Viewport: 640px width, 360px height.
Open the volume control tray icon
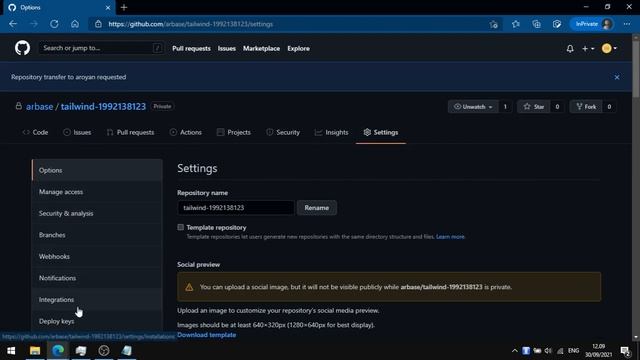coord(548,351)
